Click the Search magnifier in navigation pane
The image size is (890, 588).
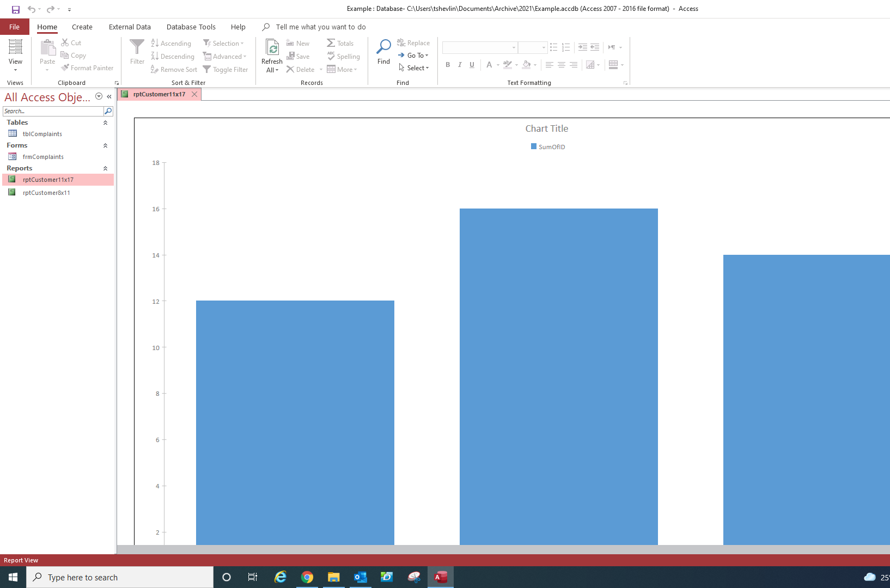coord(108,111)
